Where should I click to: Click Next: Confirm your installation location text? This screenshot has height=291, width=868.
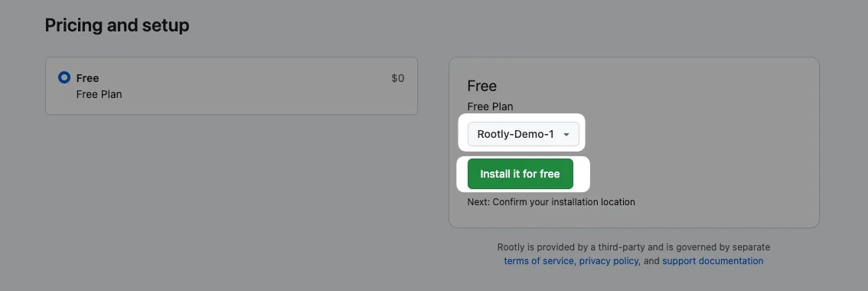551,201
